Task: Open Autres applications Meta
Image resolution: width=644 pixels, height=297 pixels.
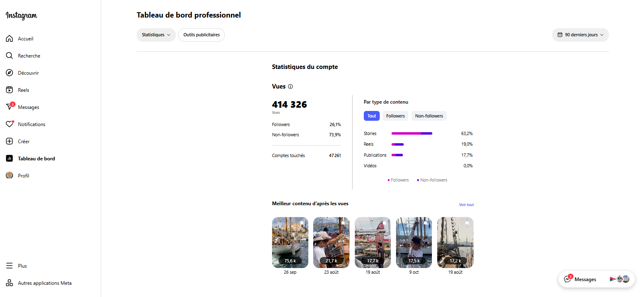Action: [44, 283]
